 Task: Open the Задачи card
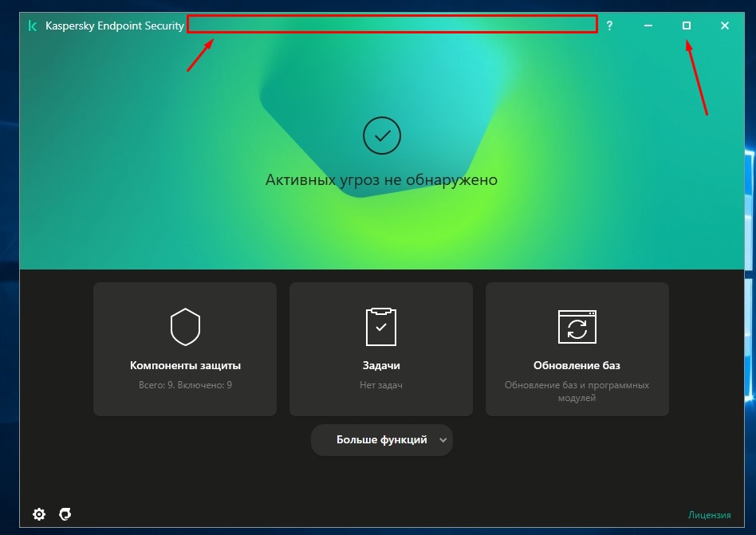click(381, 349)
